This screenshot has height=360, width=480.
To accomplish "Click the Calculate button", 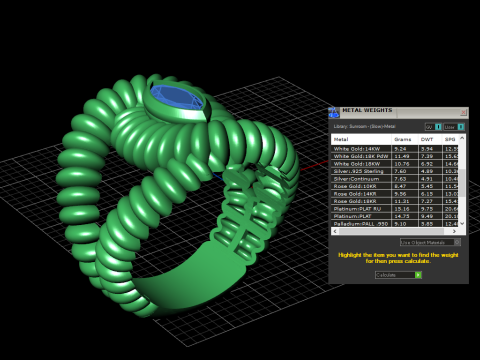I will [398, 275].
